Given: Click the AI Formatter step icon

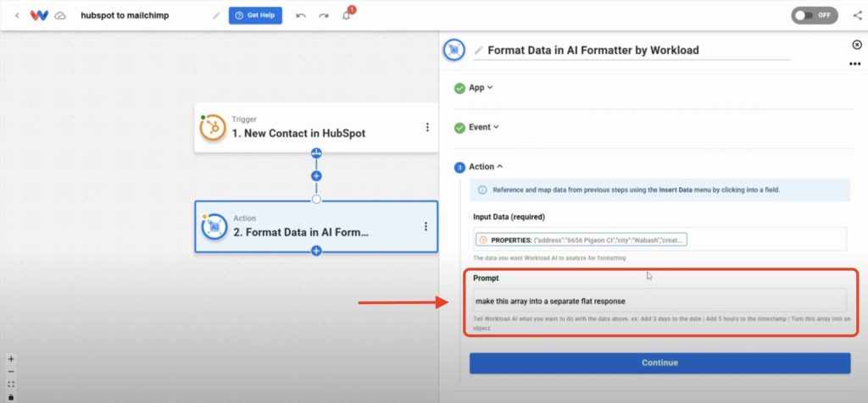Looking at the screenshot, I should pos(214,227).
